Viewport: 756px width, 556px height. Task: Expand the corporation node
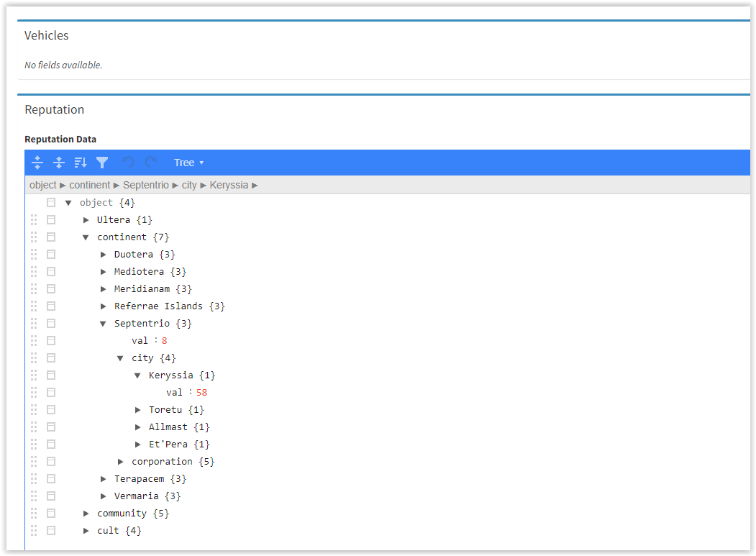point(121,462)
